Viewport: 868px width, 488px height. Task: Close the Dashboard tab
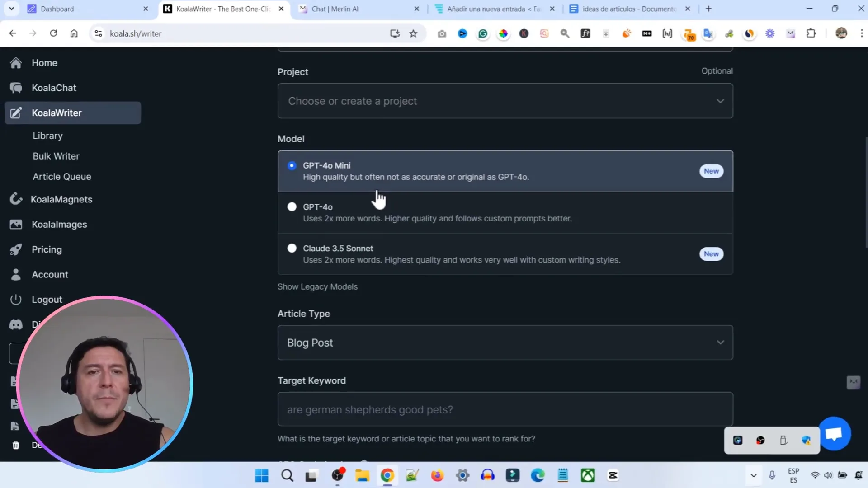pos(146,9)
